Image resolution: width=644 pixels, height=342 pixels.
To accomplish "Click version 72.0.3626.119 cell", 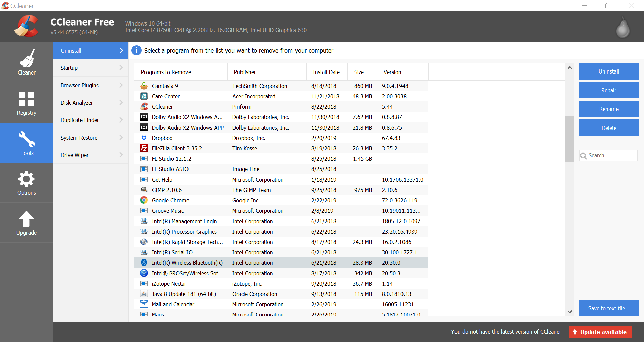I will click(x=399, y=200).
